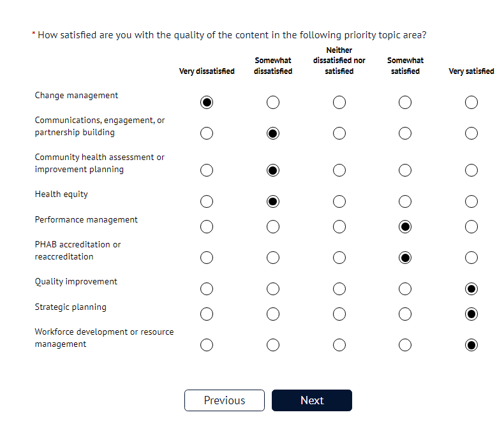Screen dimensions: 504x424
Task: Select Somewhat dissatisfied for Workforce development
Action: click(x=273, y=345)
